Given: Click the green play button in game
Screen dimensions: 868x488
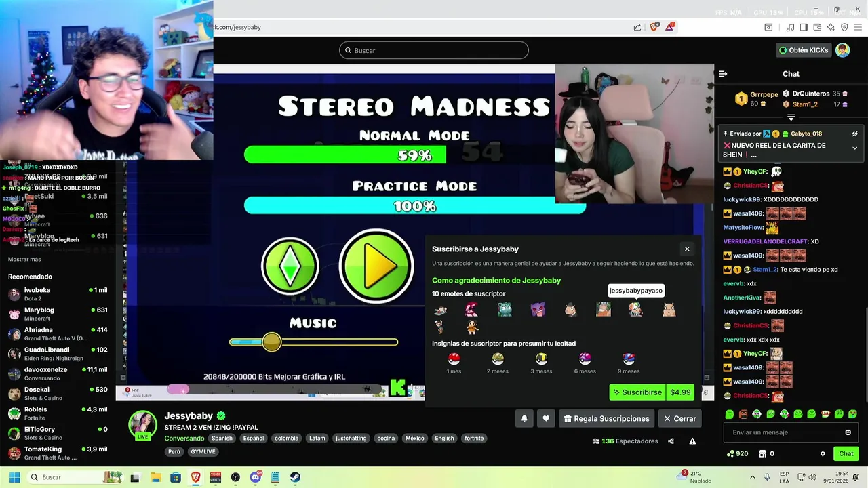Looking at the screenshot, I should (376, 266).
